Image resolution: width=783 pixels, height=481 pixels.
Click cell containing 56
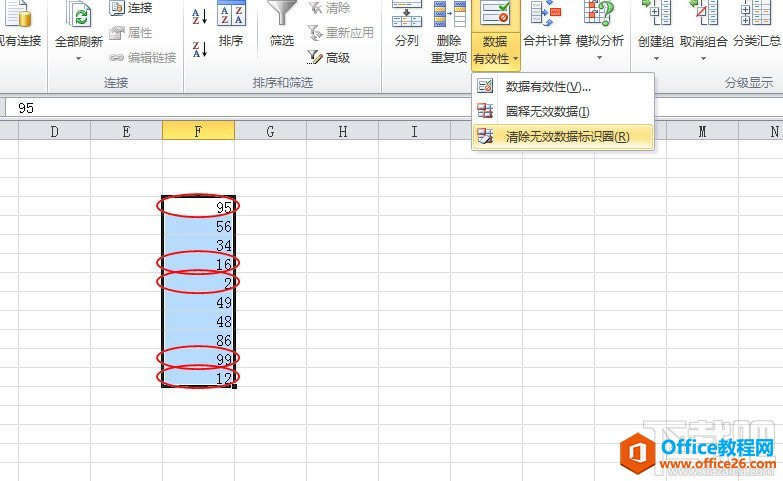[198, 226]
